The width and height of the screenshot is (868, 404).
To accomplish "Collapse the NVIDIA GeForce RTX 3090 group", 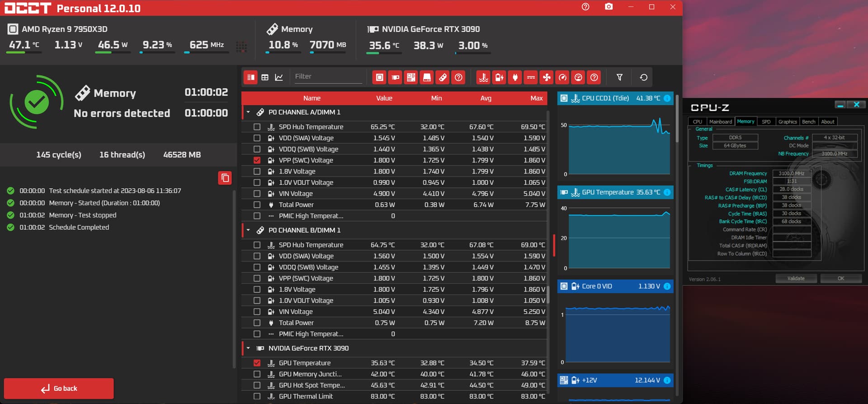I will point(248,348).
